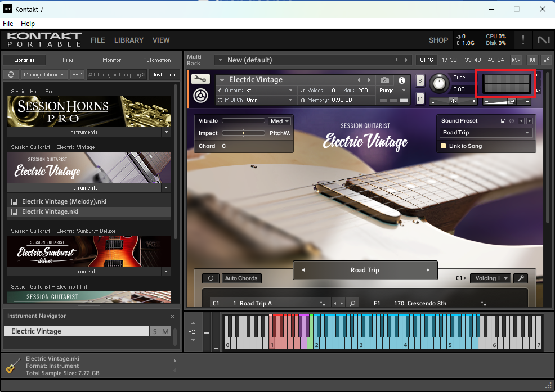The width and height of the screenshot is (555, 392).
Task: Click Manage Libraries
Action: point(44,75)
